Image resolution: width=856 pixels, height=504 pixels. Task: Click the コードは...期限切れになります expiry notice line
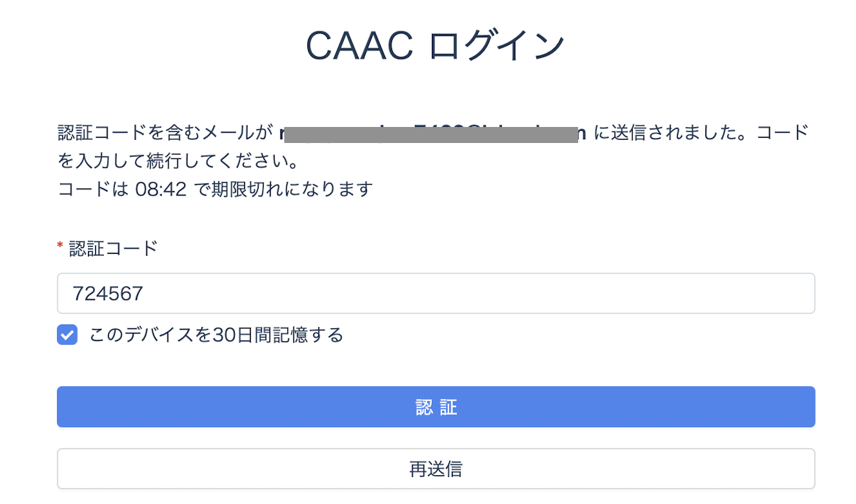pyautogui.click(x=215, y=189)
